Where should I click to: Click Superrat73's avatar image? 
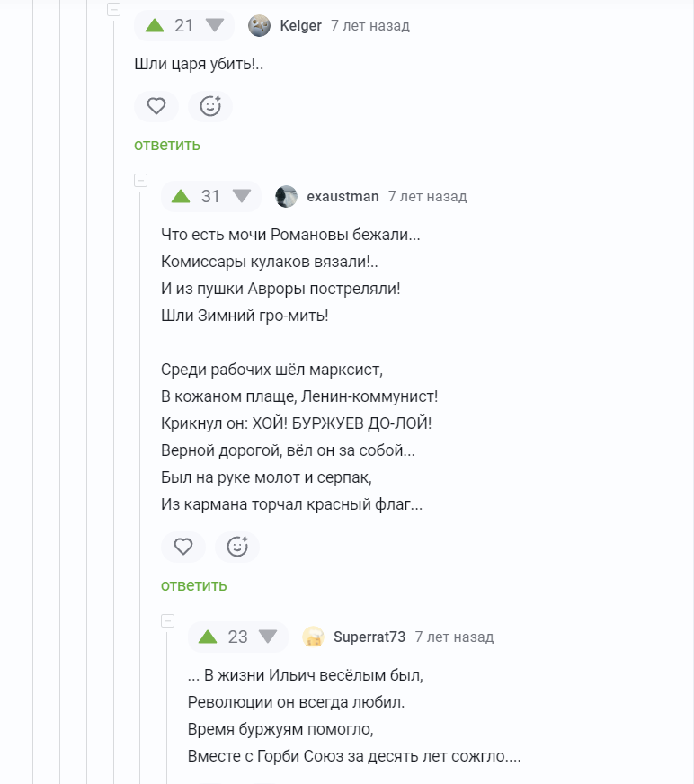(x=314, y=637)
